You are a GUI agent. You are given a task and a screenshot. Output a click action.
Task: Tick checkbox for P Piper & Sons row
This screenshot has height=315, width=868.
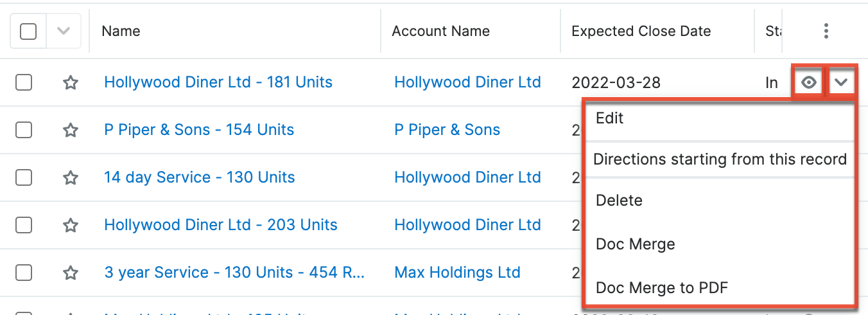tap(24, 130)
